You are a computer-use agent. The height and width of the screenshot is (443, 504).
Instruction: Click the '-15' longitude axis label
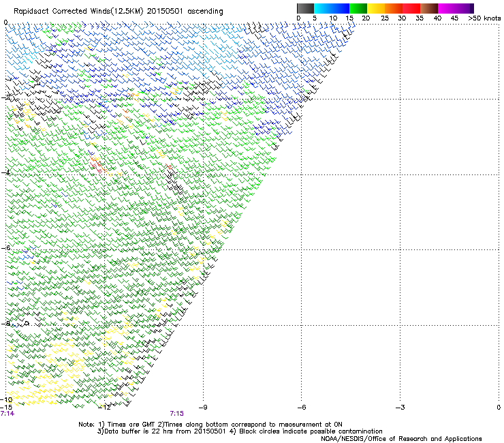click(x=6, y=407)
